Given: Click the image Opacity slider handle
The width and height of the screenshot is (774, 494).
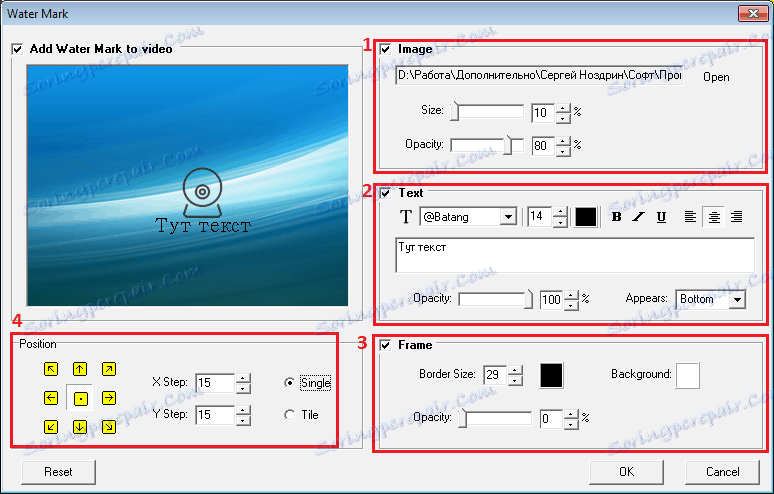Looking at the screenshot, I should (x=508, y=146).
